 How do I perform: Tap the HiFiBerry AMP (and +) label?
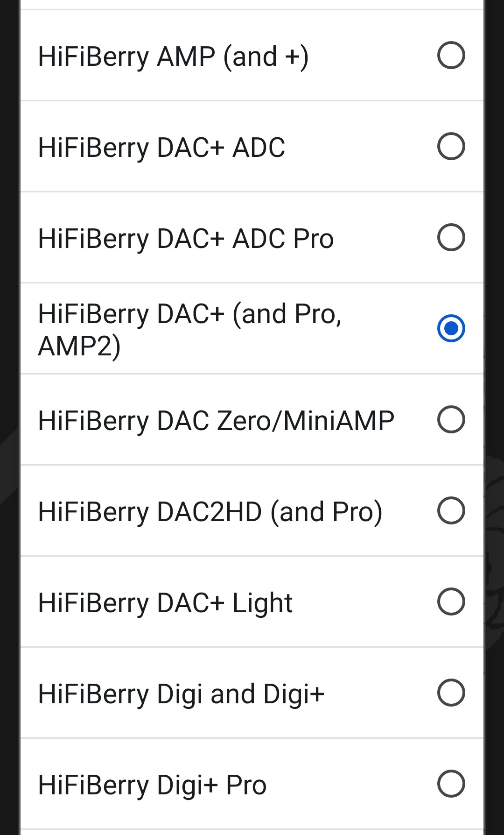[x=173, y=57]
